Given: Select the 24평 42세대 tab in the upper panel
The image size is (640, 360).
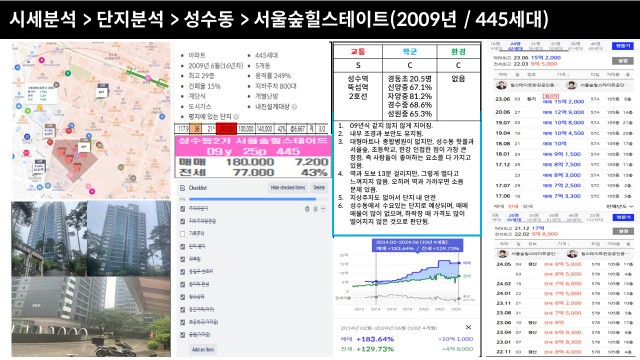Looking at the screenshot, I should pyautogui.click(x=516, y=46).
